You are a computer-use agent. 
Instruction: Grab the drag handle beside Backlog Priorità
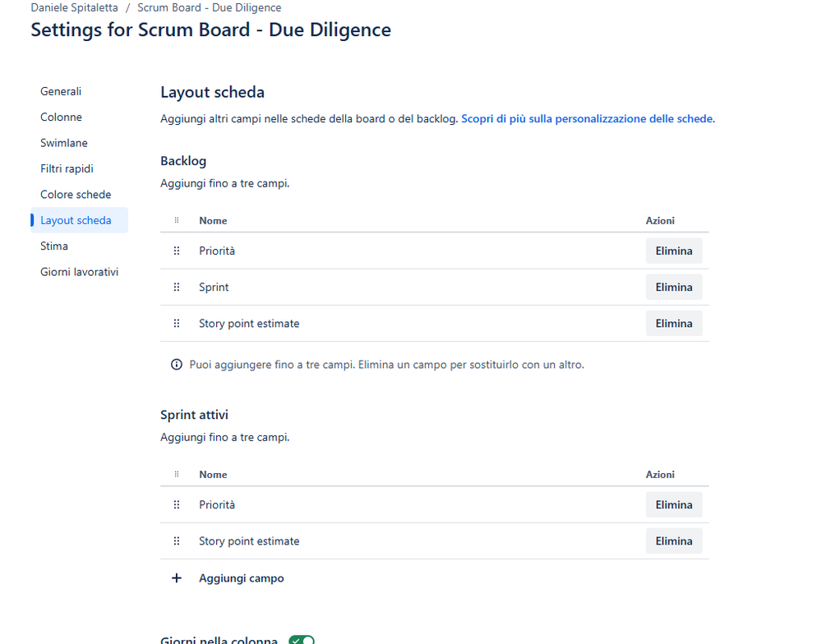pyautogui.click(x=177, y=251)
